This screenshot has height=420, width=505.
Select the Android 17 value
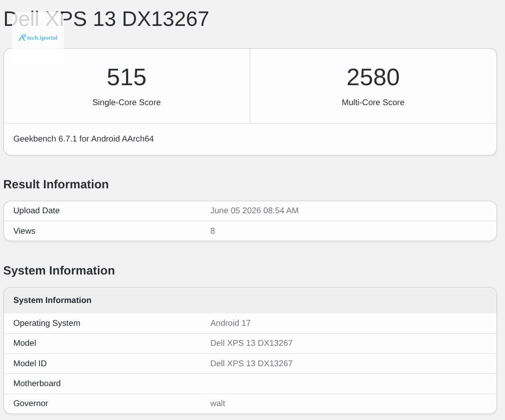point(230,323)
